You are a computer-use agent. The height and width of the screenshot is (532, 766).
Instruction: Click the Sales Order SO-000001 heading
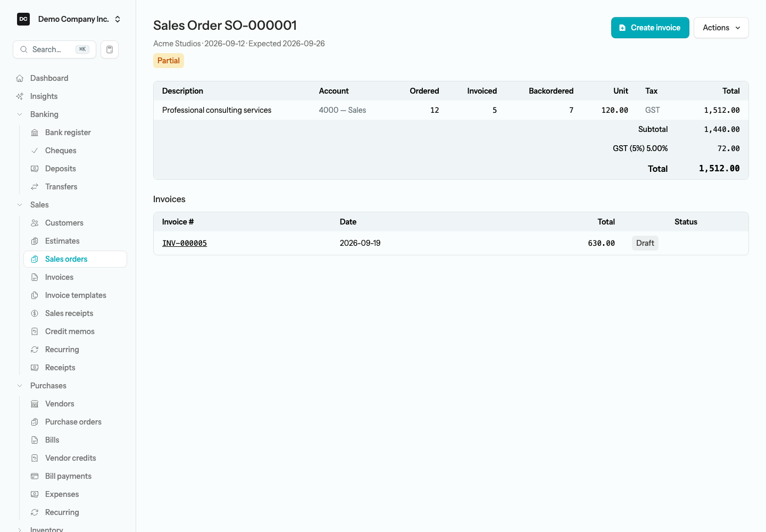225,26
